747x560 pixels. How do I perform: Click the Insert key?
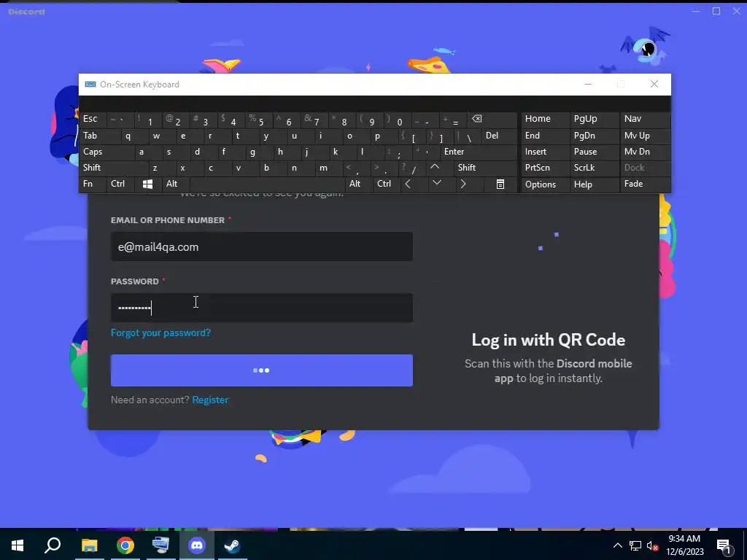pos(545,152)
